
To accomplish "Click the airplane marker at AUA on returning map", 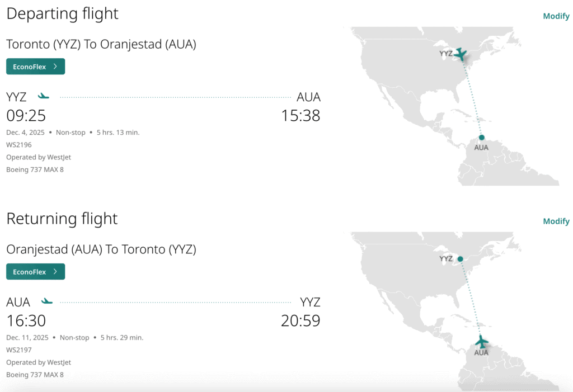I will click(x=481, y=341).
